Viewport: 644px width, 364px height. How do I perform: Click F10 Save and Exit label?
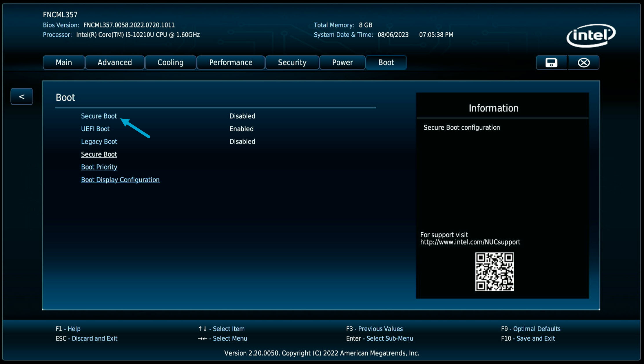coord(528,338)
